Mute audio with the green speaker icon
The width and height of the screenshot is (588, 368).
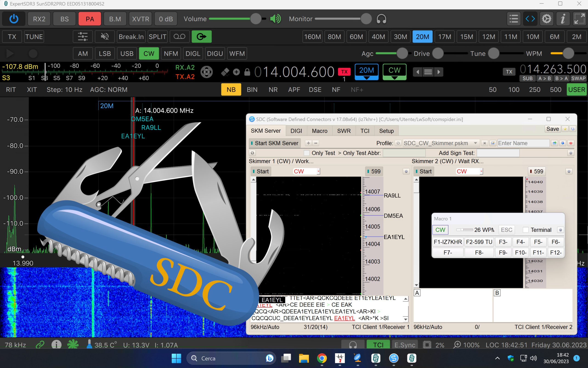point(275,19)
